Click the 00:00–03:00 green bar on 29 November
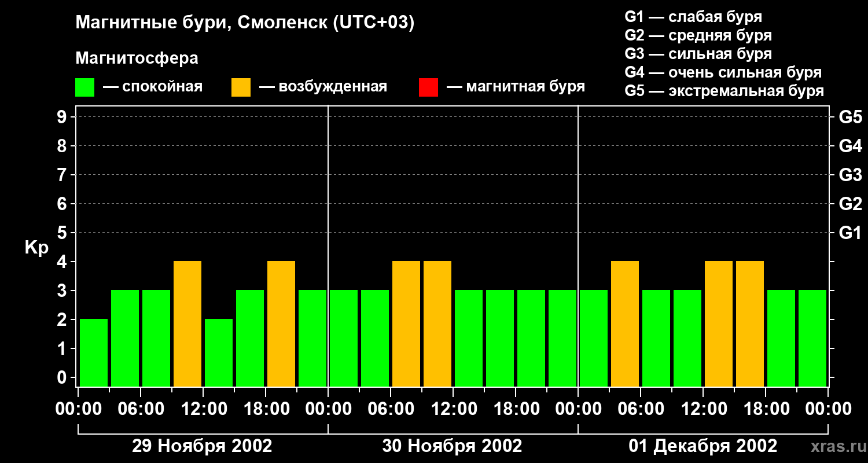The width and height of the screenshot is (868, 463). (x=94, y=352)
